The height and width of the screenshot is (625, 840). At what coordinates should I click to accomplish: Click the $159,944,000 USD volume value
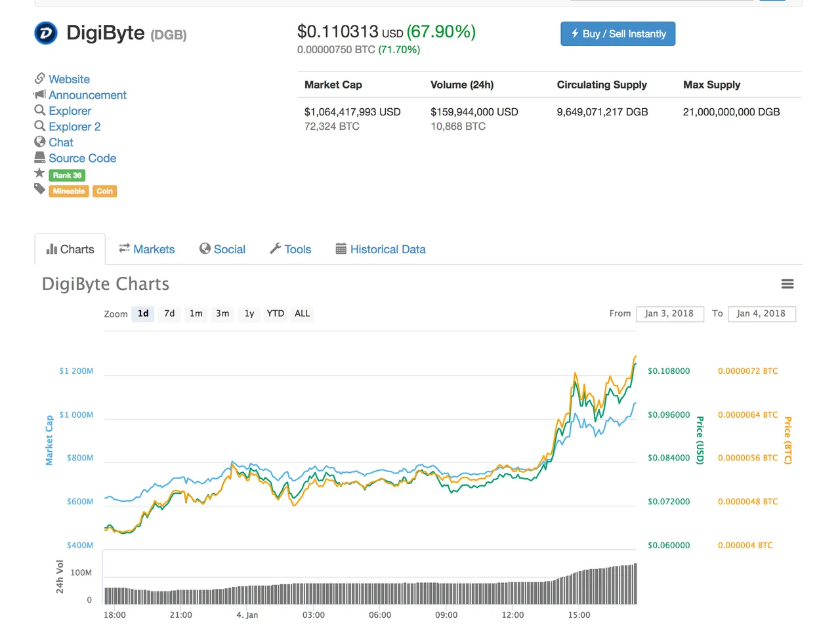pos(474,111)
